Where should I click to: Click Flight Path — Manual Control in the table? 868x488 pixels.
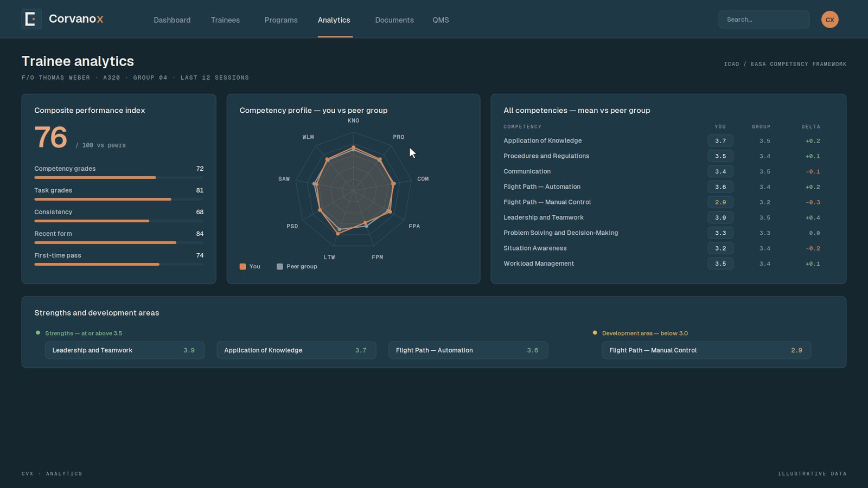pyautogui.click(x=547, y=202)
